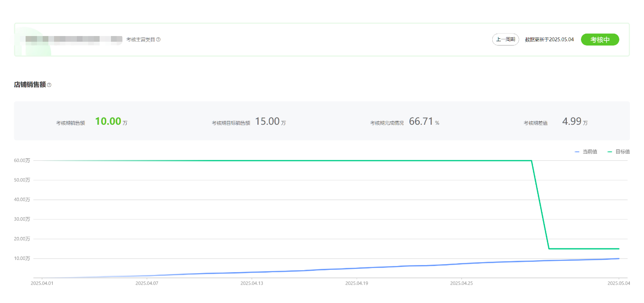
Task: Select x-axis date label 2025.04.13
Action: 252,284
